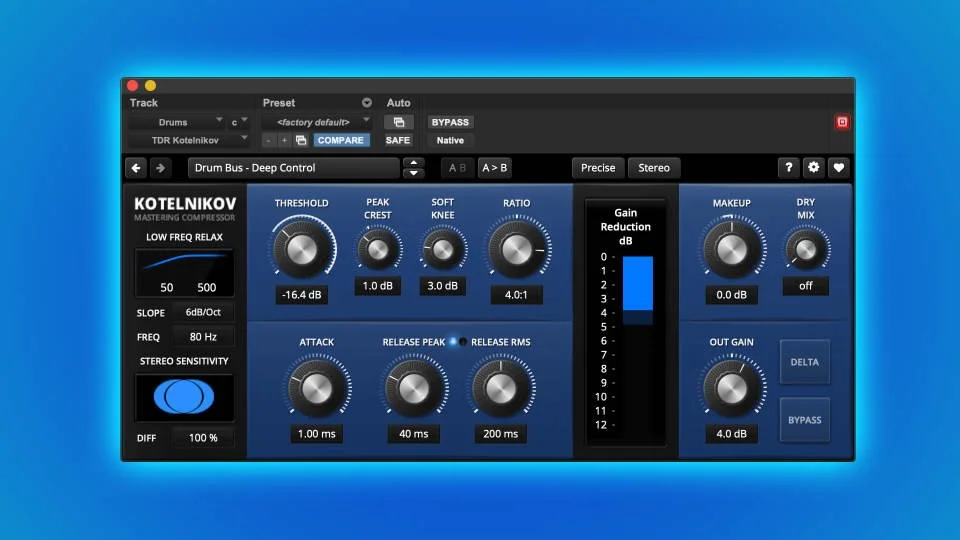Click the 4.0 dB out gain value
Screen dimensions: 960x540
coord(732,433)
